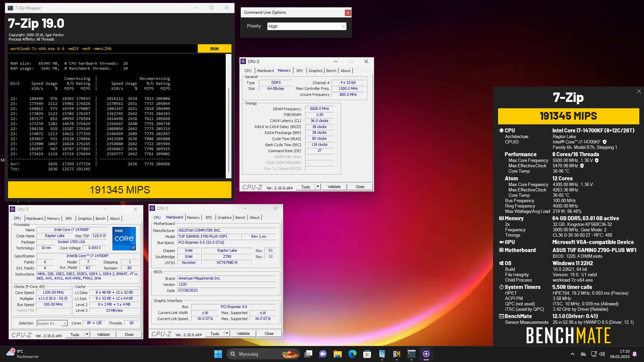Click the CPU-Z chip taskbar icon

click(426, 354)
